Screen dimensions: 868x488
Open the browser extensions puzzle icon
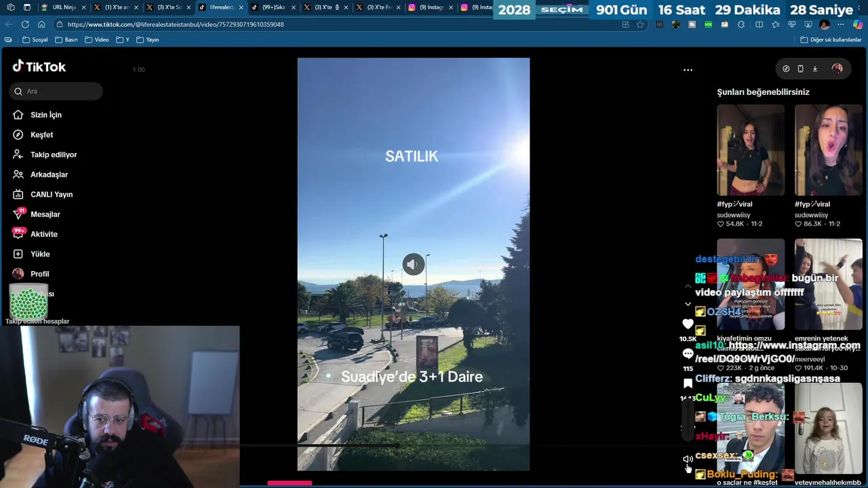pos(741,24)
